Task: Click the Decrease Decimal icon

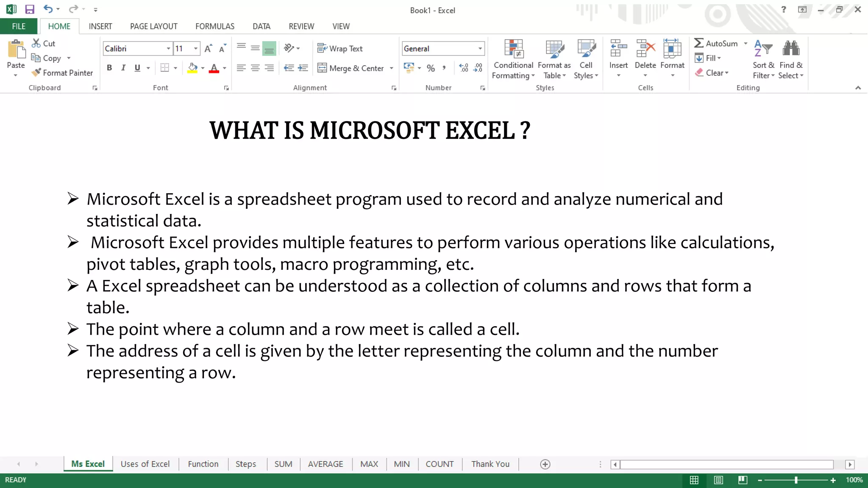Action: tap(478, 68)
